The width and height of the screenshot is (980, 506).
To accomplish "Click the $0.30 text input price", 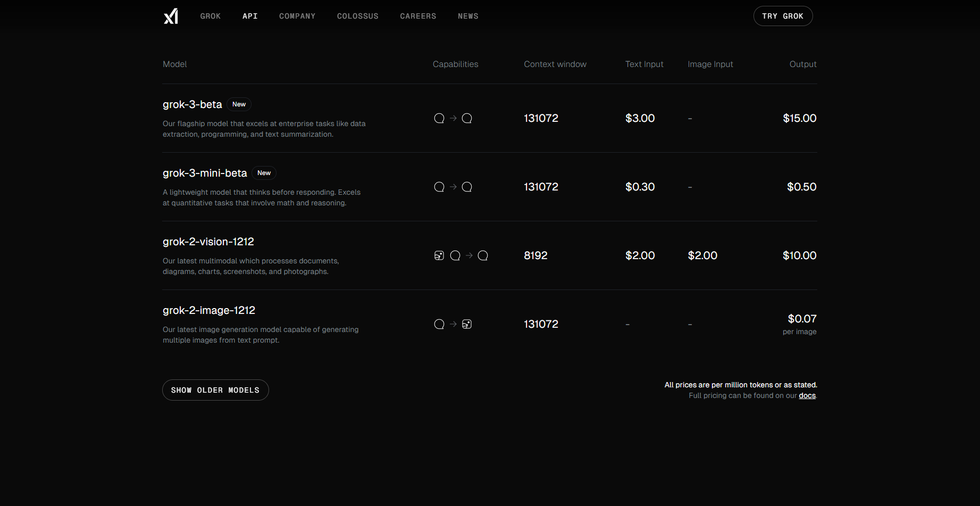I will tap(640, 187).
